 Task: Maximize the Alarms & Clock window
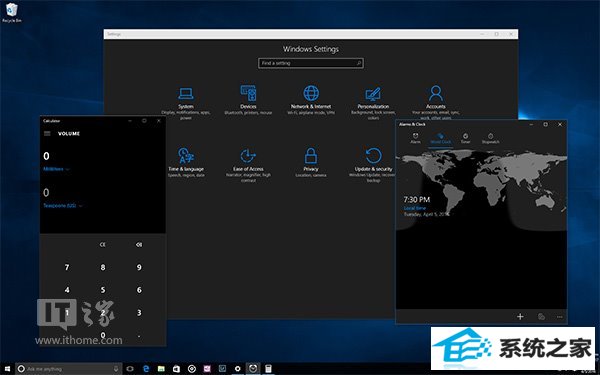point(546,124)
